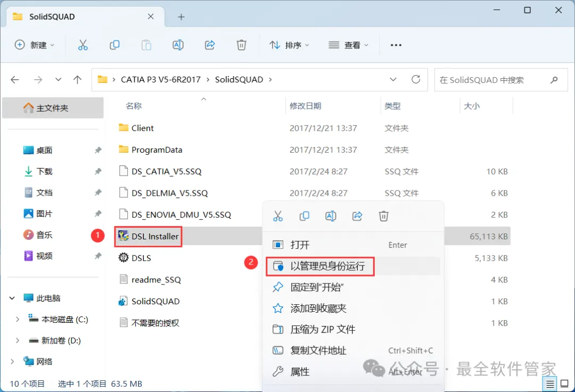Screen dimensions: 575x392
Task: Switch to large icons view in the status bar
Action: coord(565,383)
